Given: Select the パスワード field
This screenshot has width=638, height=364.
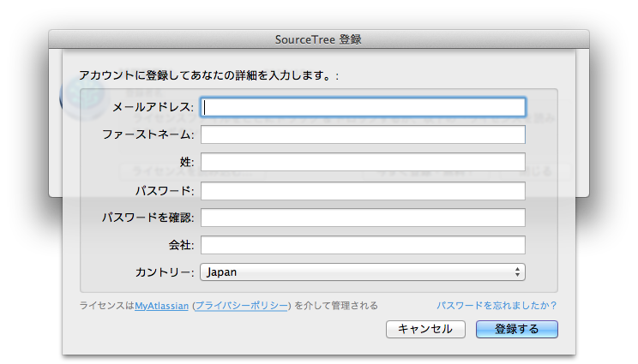Looking at the screenshot, I should tap(363, 190).
